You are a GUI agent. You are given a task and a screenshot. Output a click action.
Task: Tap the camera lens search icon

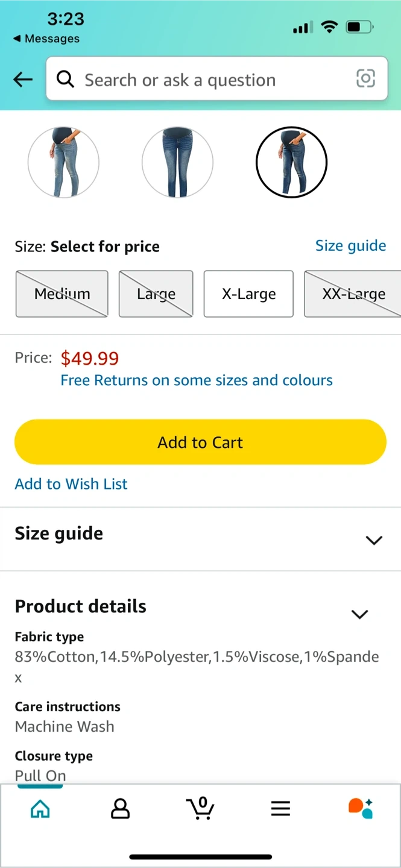365,79
